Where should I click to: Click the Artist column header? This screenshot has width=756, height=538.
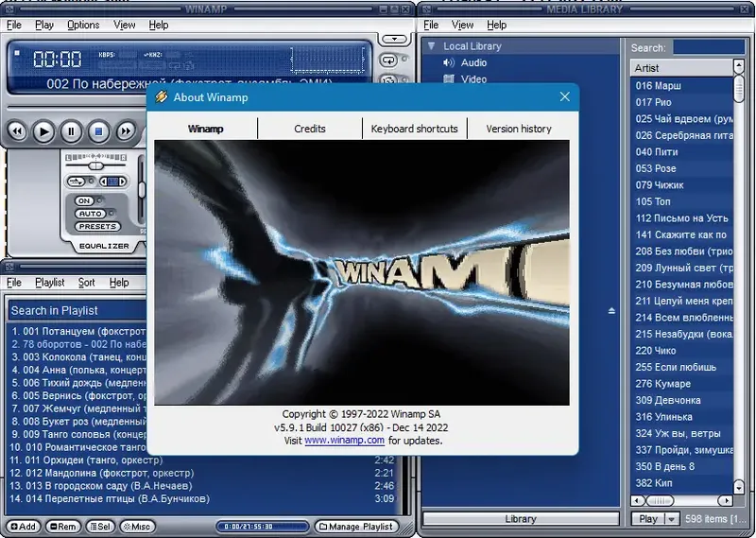tap(681, 68)
